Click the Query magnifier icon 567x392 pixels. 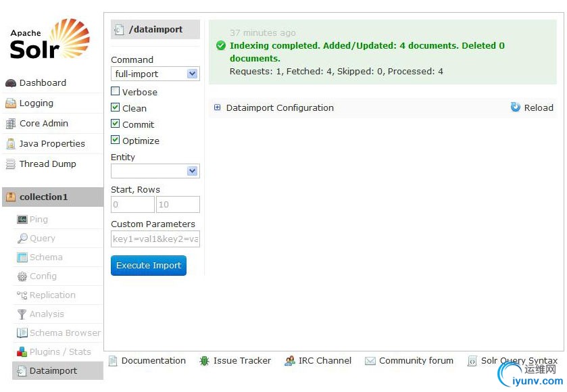pos(22,239)
